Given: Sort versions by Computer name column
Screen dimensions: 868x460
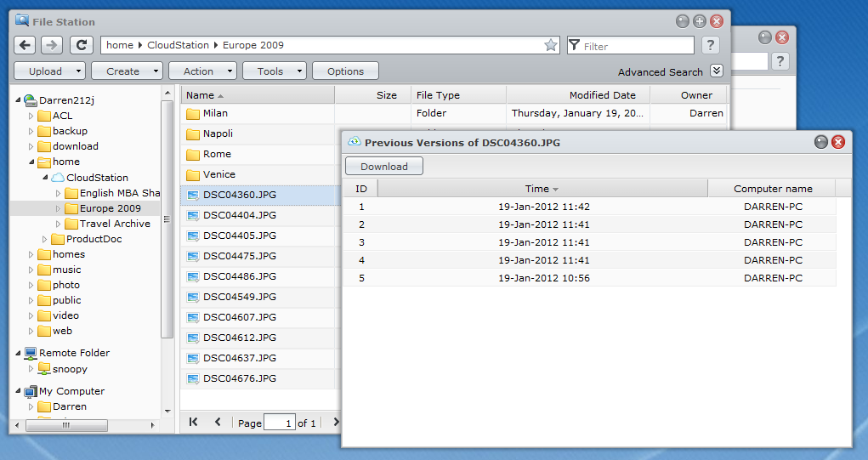Looking at the screenshot, I should pos(773,189).
